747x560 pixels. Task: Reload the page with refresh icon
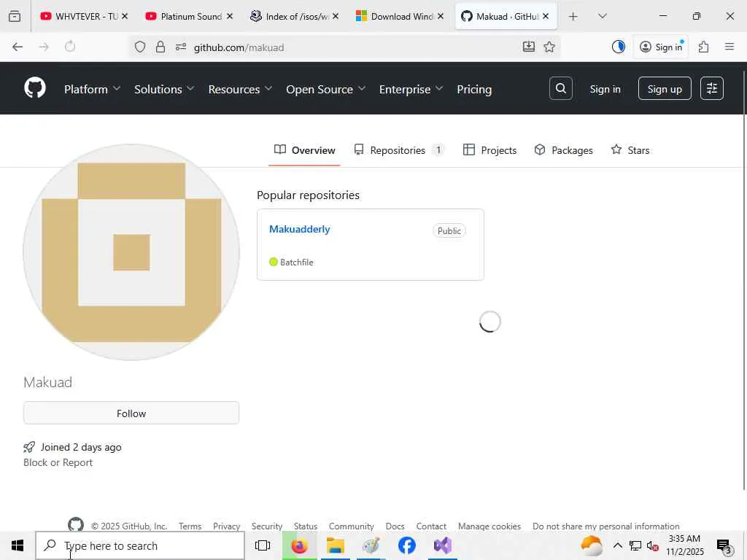[x=70, y=47]
